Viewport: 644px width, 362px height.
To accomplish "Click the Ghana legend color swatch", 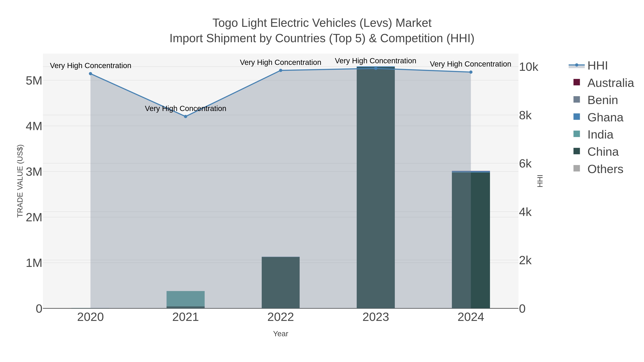I will (577, 117).
